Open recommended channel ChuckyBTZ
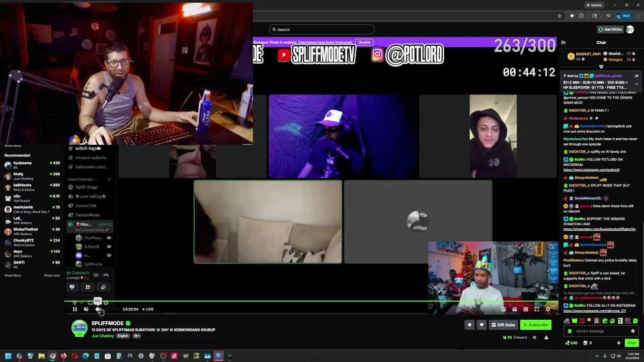 coord(32,242)
